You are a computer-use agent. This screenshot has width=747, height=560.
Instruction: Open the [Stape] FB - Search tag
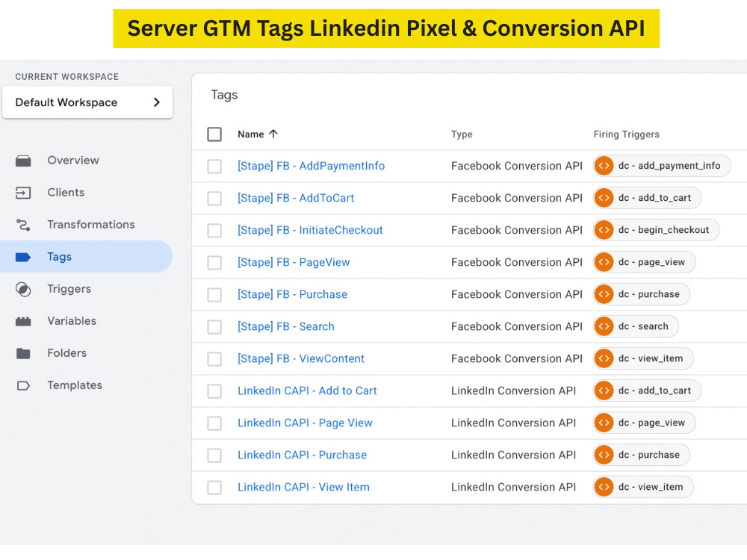(x=286, y=326)
